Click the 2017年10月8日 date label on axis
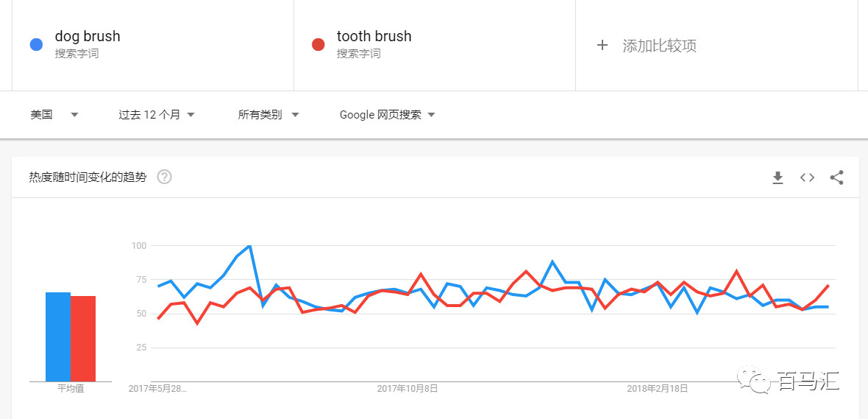 [x=408, y=388]
